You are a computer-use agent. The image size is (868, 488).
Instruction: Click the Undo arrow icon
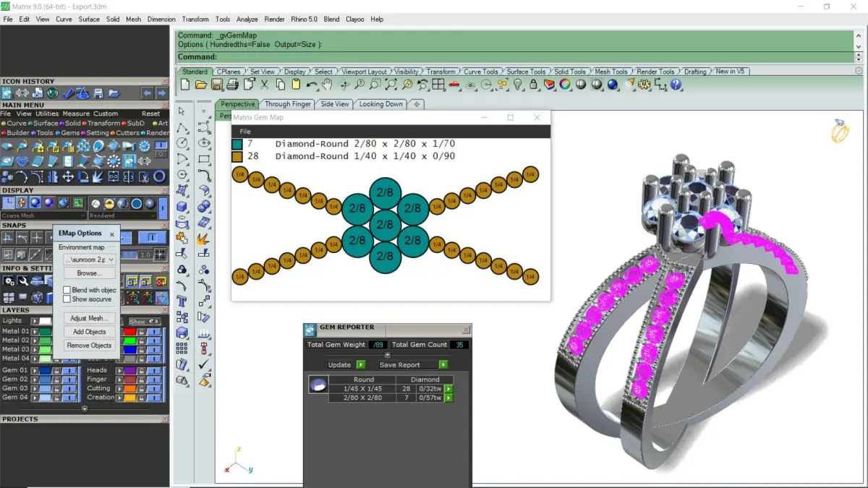(312, 85)
